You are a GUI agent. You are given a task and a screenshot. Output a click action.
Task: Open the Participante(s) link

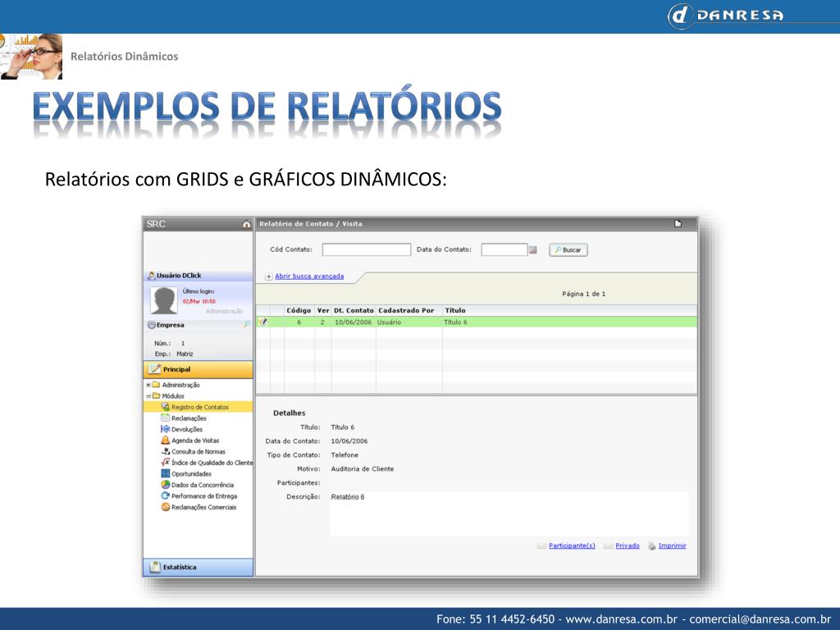point(571,546)
